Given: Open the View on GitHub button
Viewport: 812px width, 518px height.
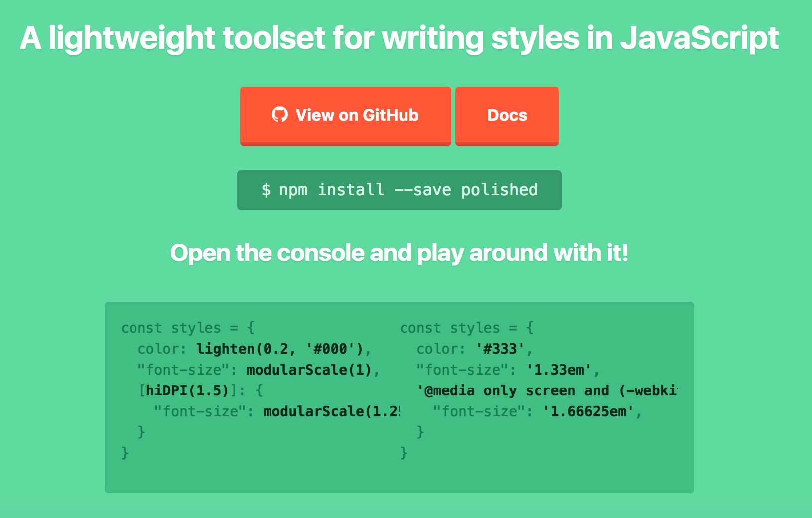Looking at the screenshot, I should [345, 116].
